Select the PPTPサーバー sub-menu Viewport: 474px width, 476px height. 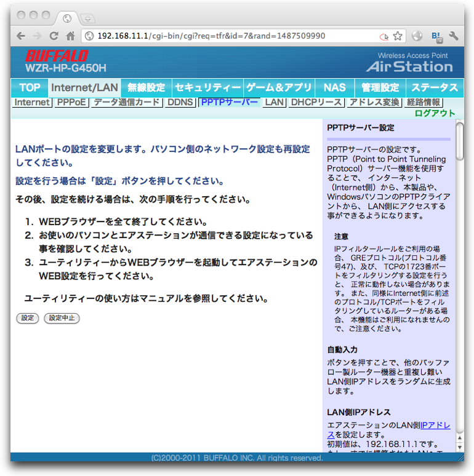tap(230, 102)
